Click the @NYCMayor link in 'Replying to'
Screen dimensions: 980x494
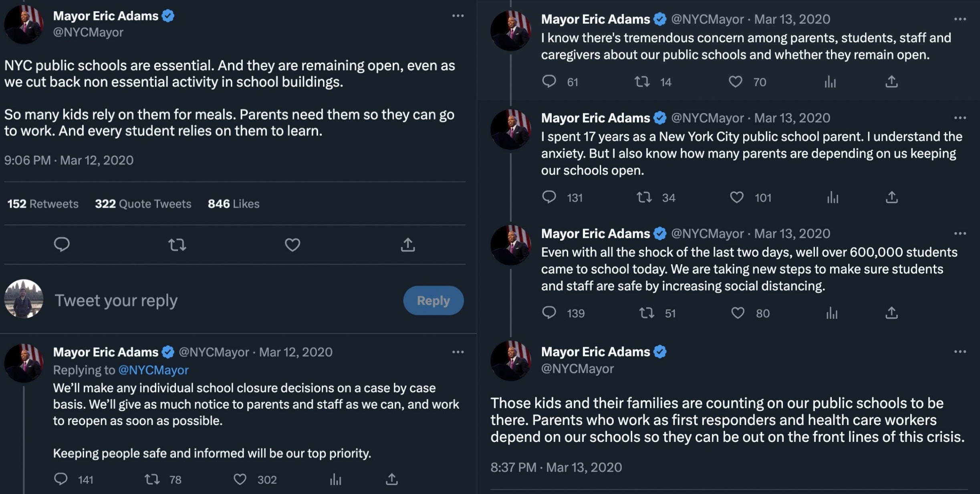click(x=153, y=370)
